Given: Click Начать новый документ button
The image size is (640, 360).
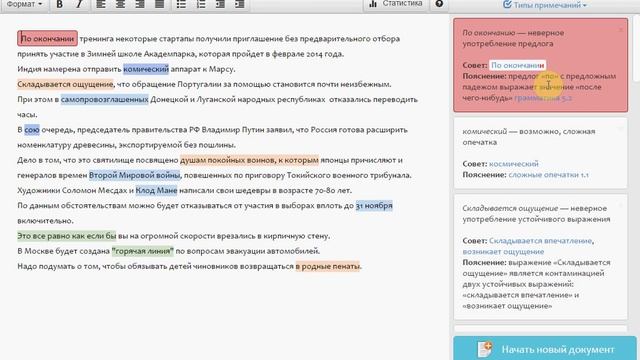Looking at the screenshot, I should (x=544, y=349).
